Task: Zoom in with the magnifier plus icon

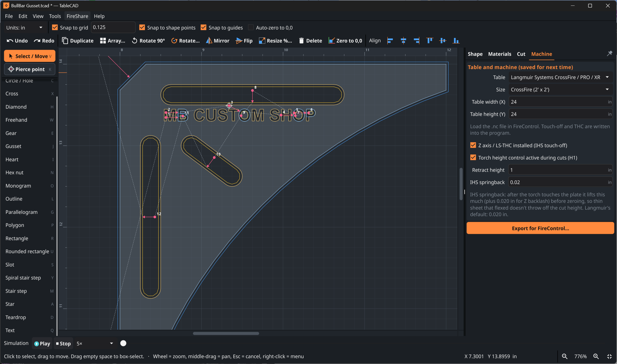Action: pos(596,356)
